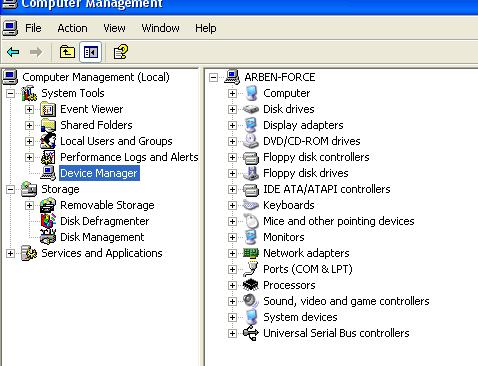This screenshot has width=478, height=366.
Task: Select the Monitors label
Action: [x=284, y=237]
